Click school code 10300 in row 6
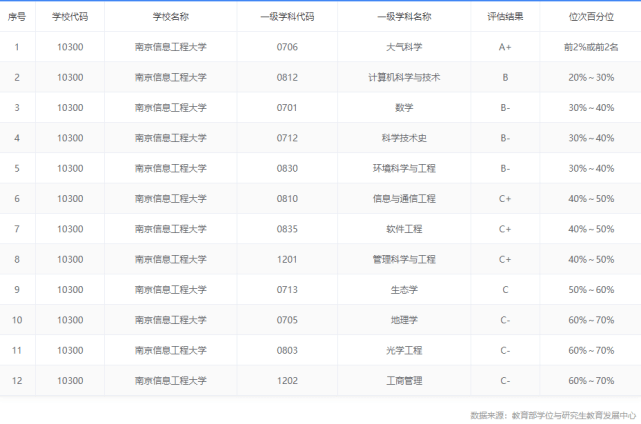The width and height of the screenshot is (641, 424). [70, 199]
